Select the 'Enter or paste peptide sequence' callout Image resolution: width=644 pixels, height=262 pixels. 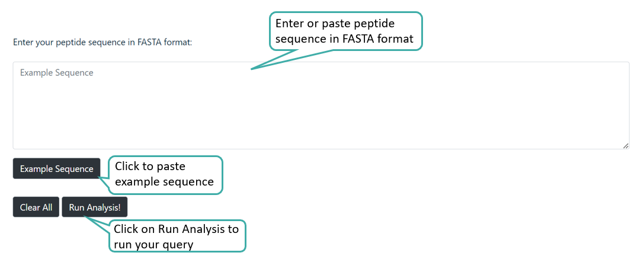pyautogui.click(x=345, y=31)
